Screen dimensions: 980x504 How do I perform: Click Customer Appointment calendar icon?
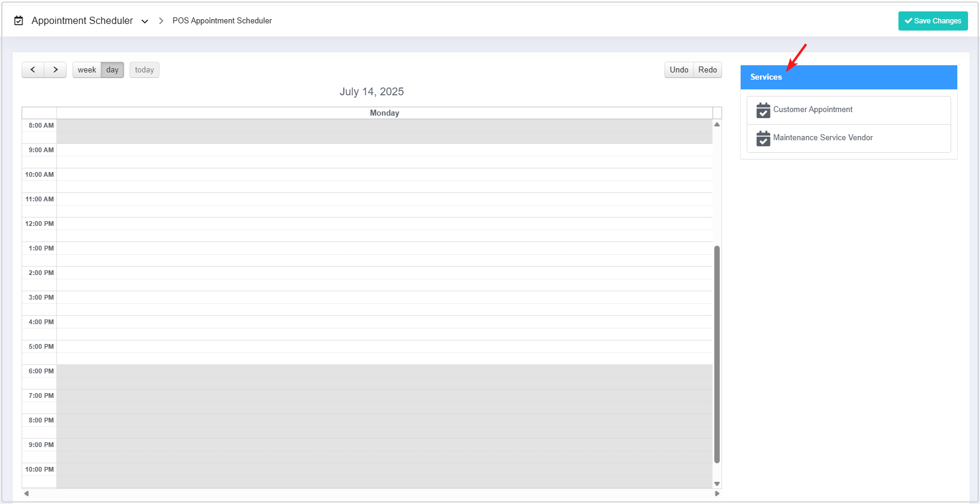763,110
